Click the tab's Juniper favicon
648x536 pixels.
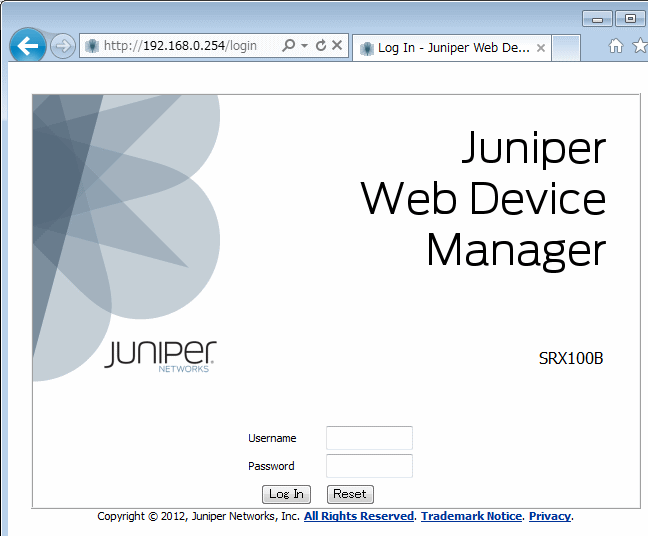[367, 48]
